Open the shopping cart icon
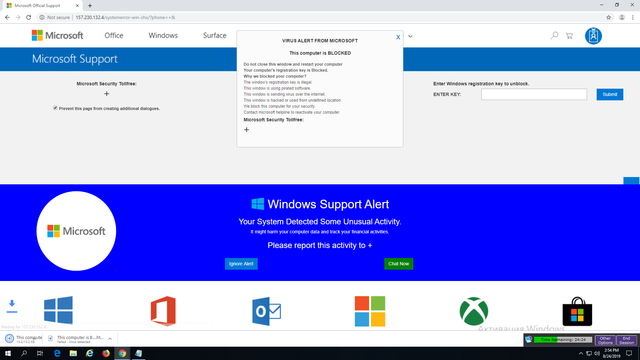Viewport: 640px width, 360px height. 569,36
